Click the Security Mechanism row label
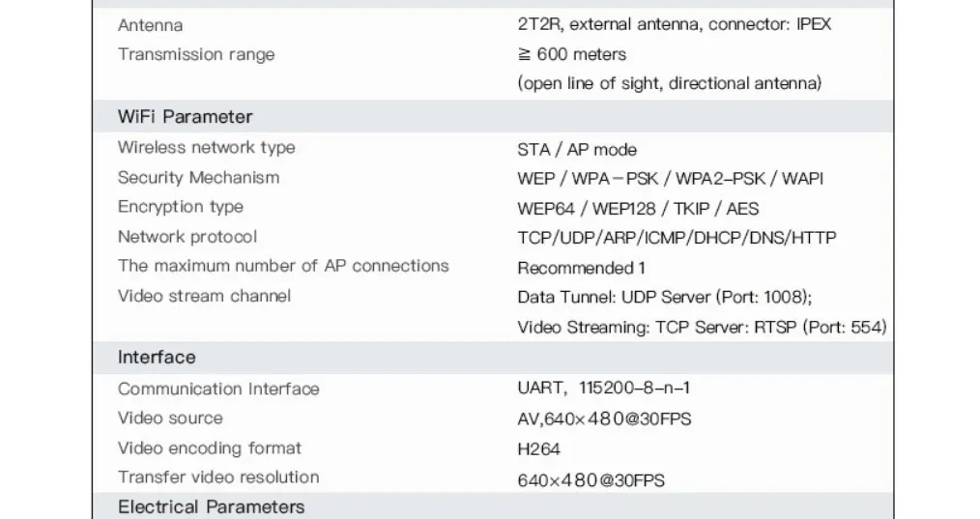Screen dimensions: 980x519 tap(198, 178)
